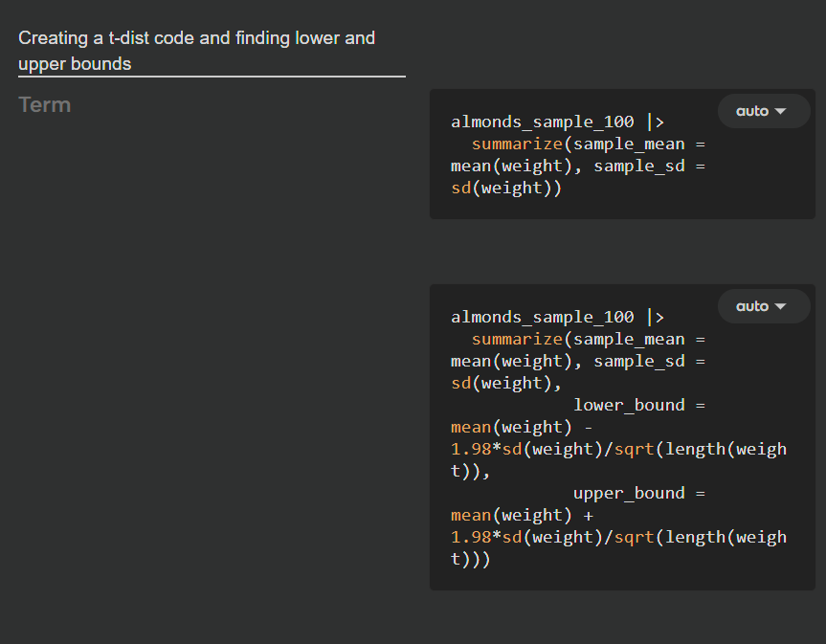Screen dimensions: 826x644
Task: Click 'upper_bound =' in the second code block
Action: pyautogui.click(x=639, y=494)
